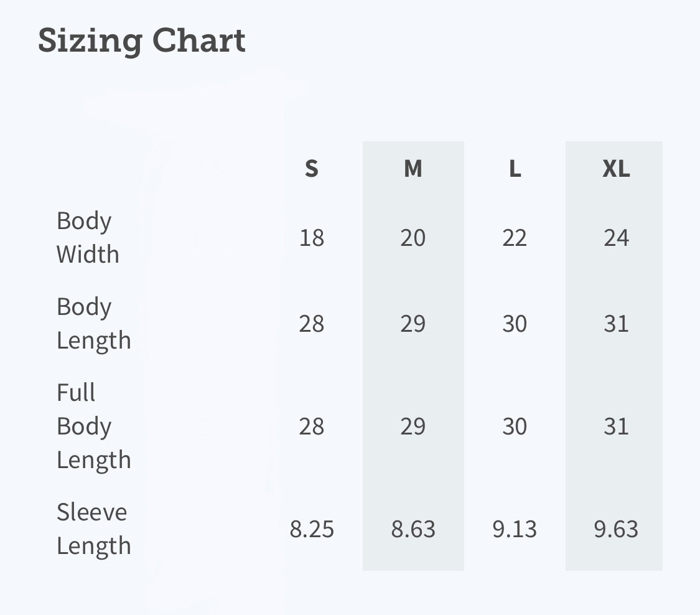The height and width of the screenshot is (615, 700).
Task: Select Sleeve Length value 9.63
Action: pyautogui.click(x=616, y=529)
